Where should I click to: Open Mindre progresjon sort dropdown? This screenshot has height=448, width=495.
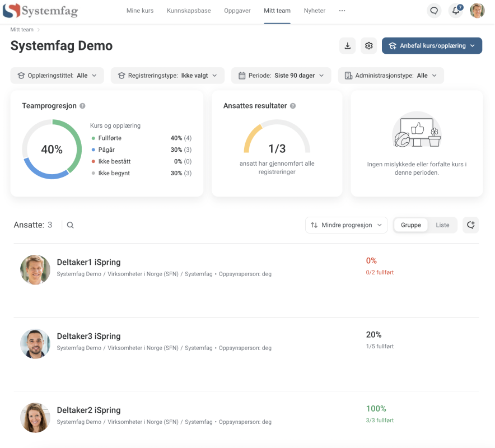(x=346, y=225)
